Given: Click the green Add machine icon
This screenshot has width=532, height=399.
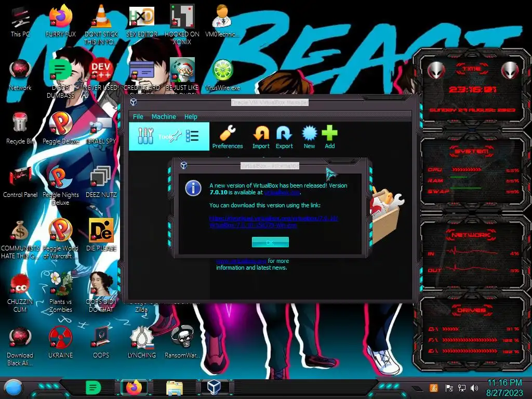Looking at the screenshot, I should (x=329, y=133).
